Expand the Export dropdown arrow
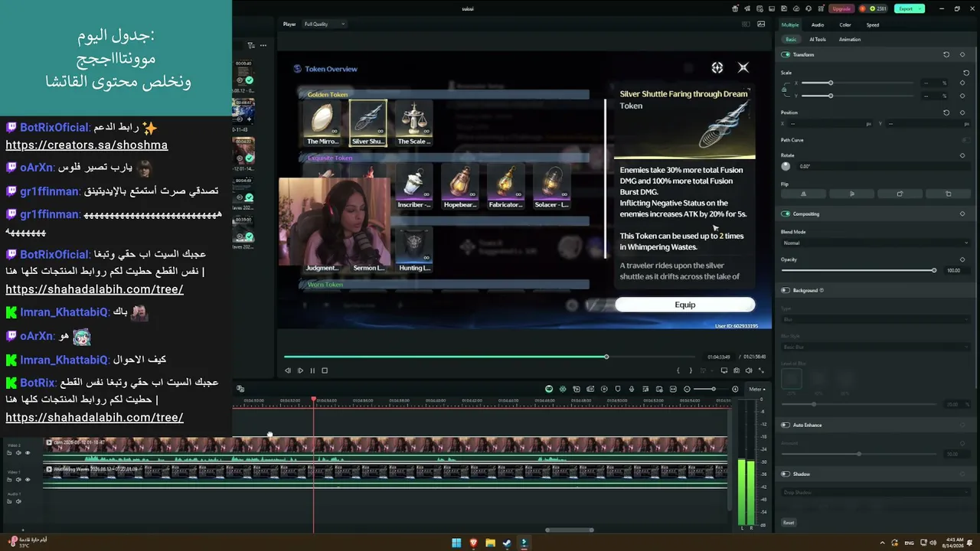Screen dimensions: 980x551 click(920, 8)
